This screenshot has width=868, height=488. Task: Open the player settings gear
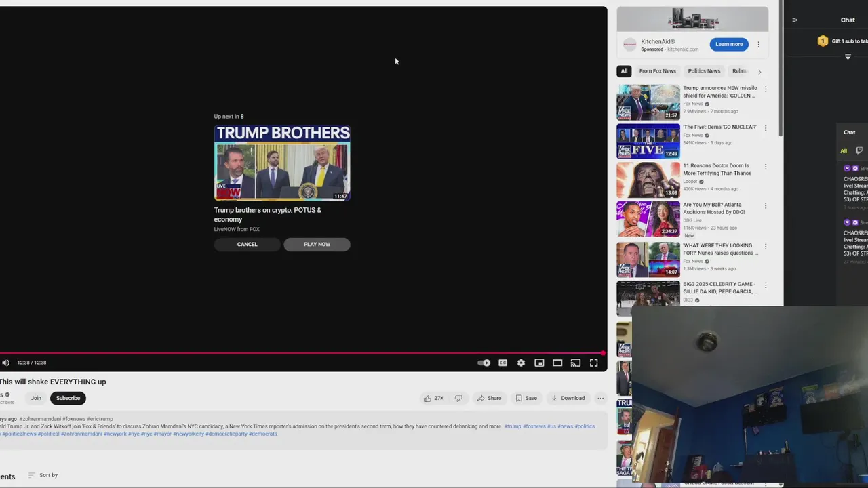click(521, 363)
